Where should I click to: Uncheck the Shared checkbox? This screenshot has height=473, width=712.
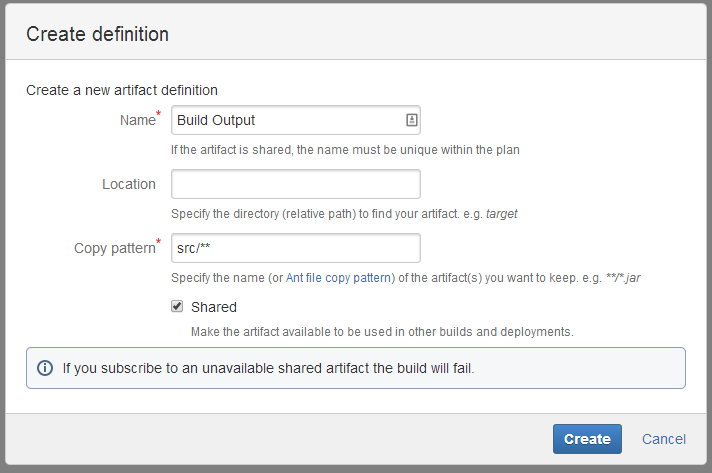[177, 307]
